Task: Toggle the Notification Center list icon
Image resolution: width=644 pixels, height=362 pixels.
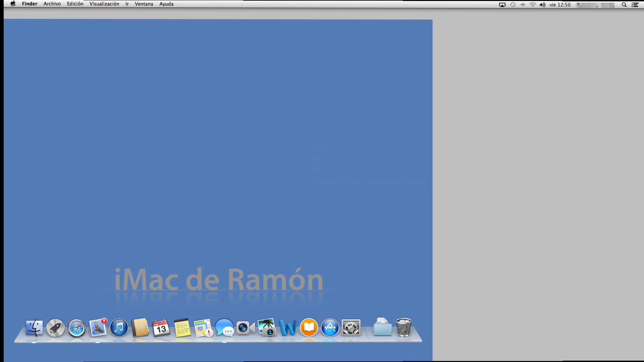Action: click(x=635, y=5)
